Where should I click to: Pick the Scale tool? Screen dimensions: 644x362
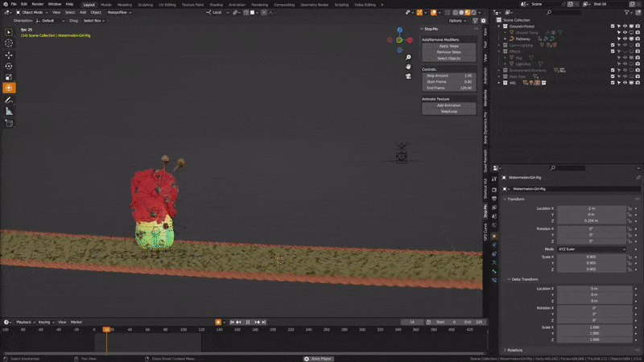[x=9, y=77]
